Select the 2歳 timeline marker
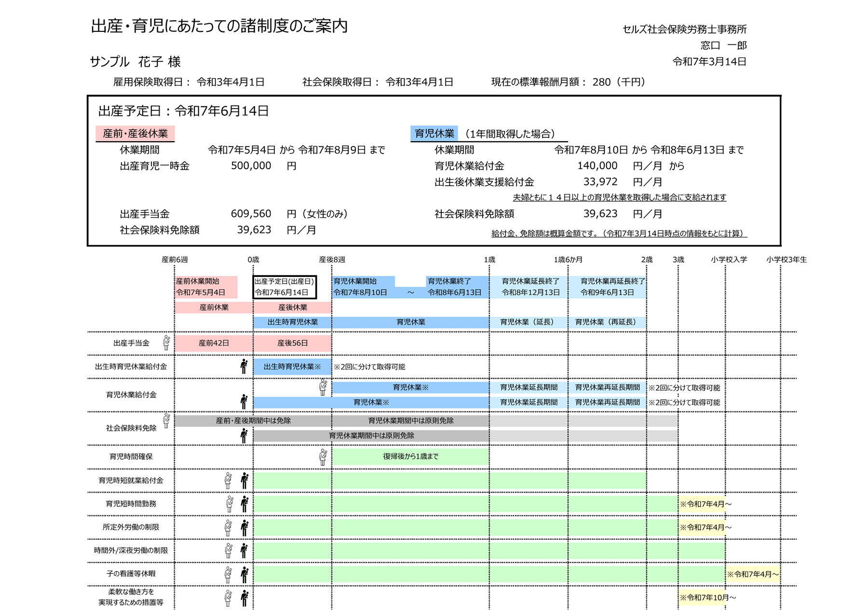Image resolution: width=868 pixels, height=616 pixels. (x=647, y=260)
